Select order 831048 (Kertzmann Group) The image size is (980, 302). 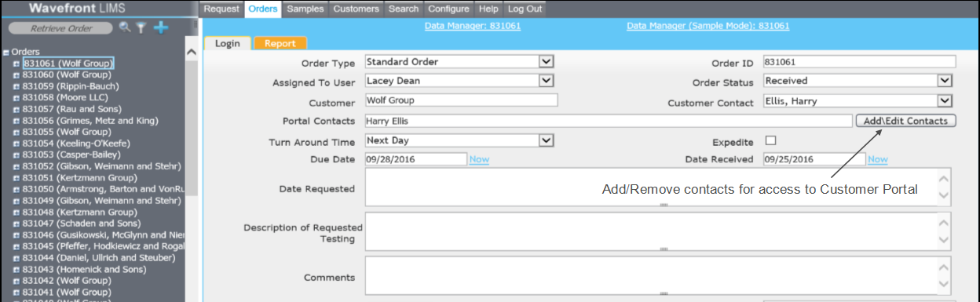(79, 212)
